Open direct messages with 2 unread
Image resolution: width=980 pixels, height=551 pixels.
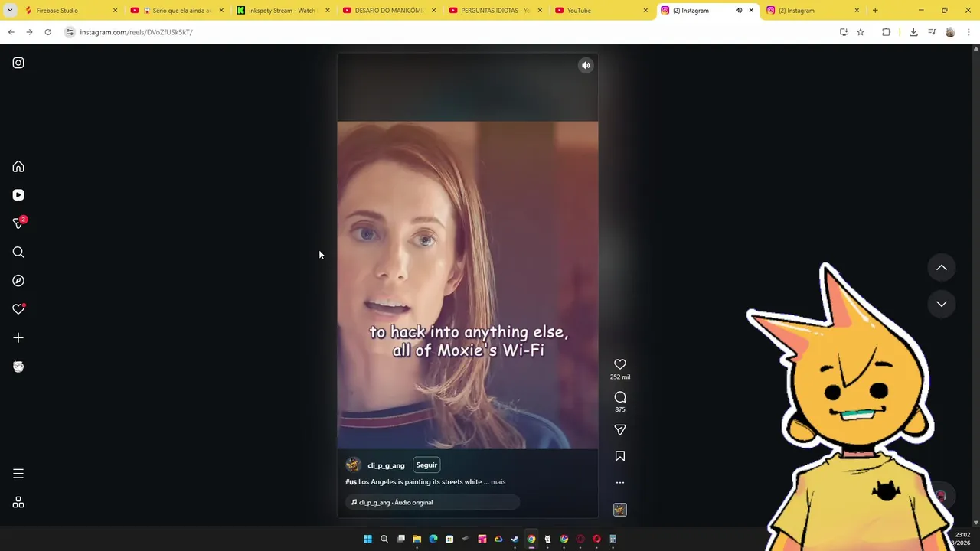point(18,223)
